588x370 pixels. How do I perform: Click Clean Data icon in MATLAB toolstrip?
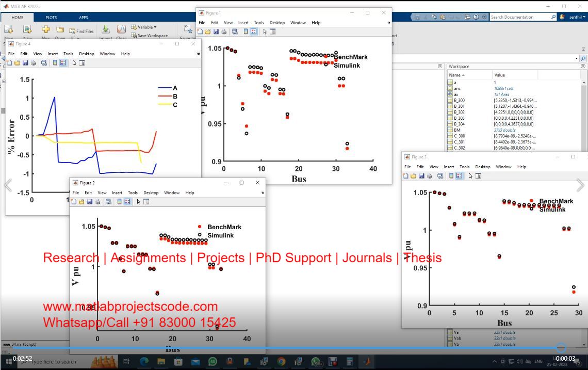[122, 29]
